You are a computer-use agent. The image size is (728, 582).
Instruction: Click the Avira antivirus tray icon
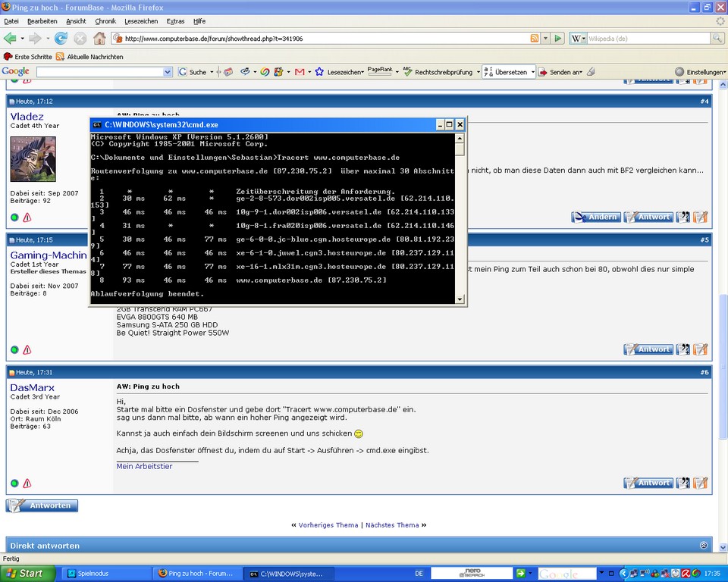point(685,574)
